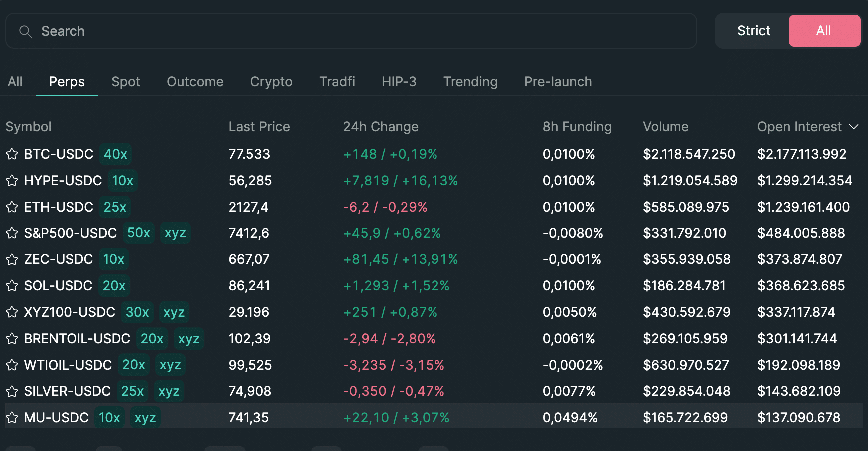Favorite BRENTOIL-USDC using the star icon
868x451 pixels.
click(12, 339)
